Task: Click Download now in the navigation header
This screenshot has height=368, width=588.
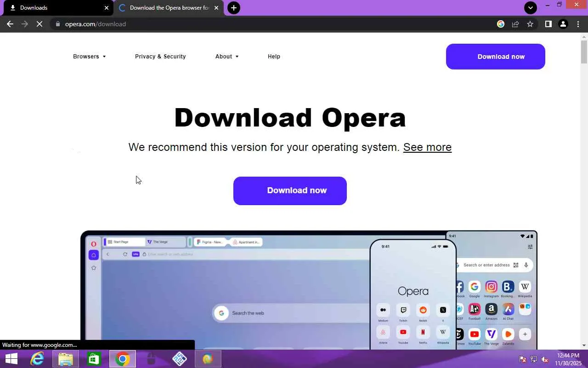Action: click(496, 57)
